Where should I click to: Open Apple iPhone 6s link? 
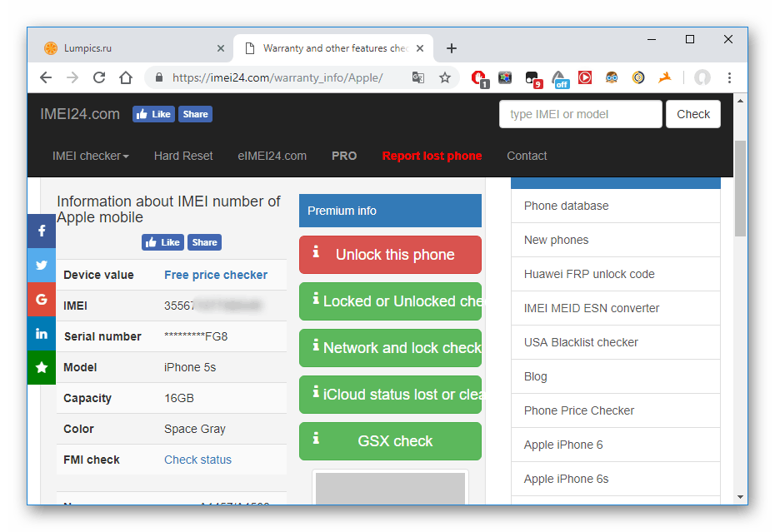[616, 479]
